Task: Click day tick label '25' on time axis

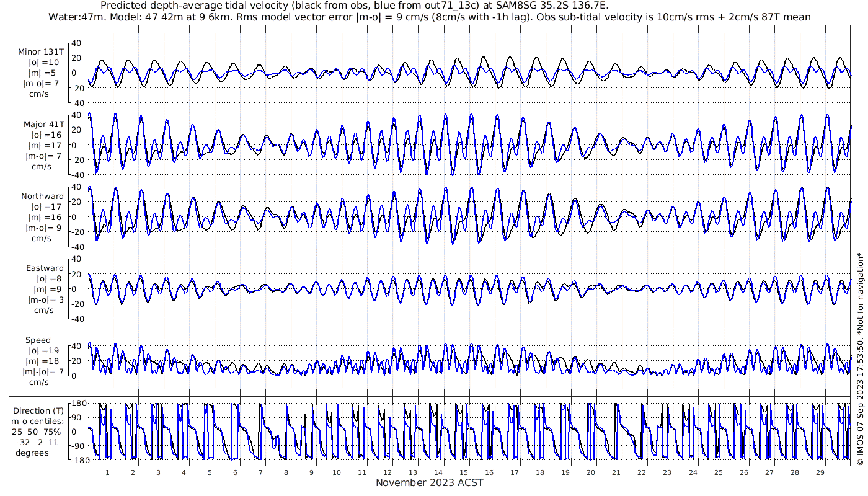Action: tap(718, 472)
